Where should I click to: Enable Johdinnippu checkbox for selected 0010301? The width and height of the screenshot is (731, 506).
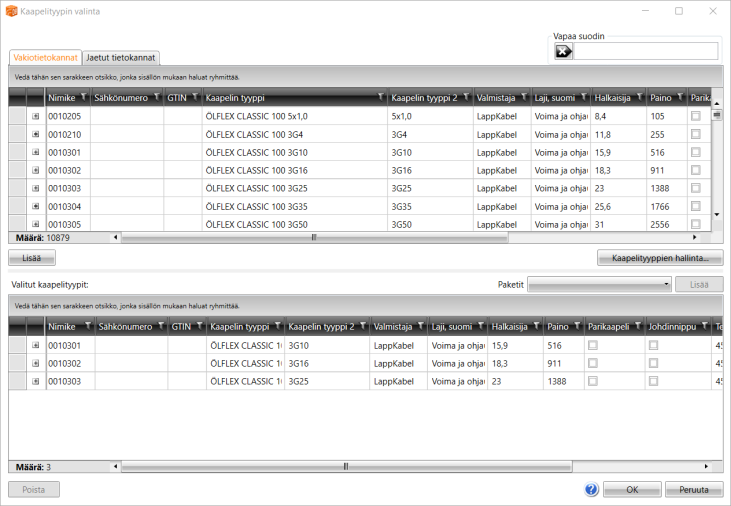653,345
